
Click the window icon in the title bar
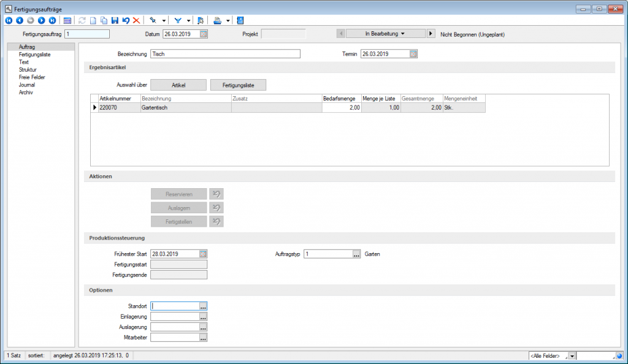[9, 9]
